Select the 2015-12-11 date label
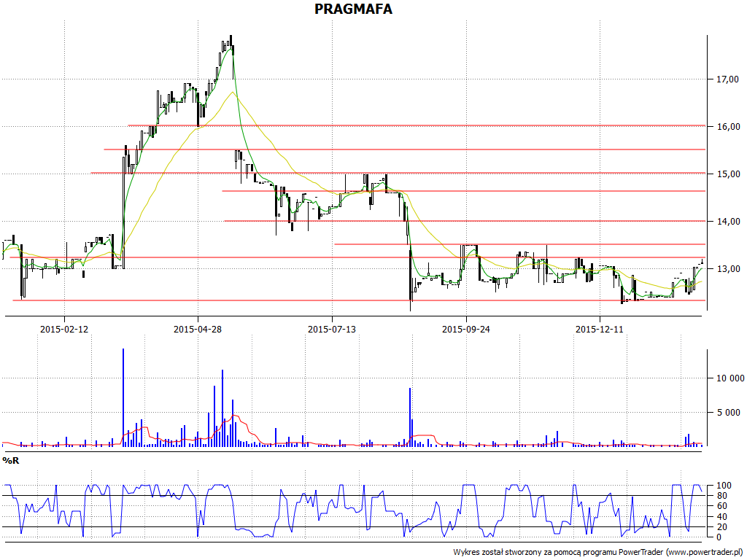The image size is (747, 560). pos(600,329)
